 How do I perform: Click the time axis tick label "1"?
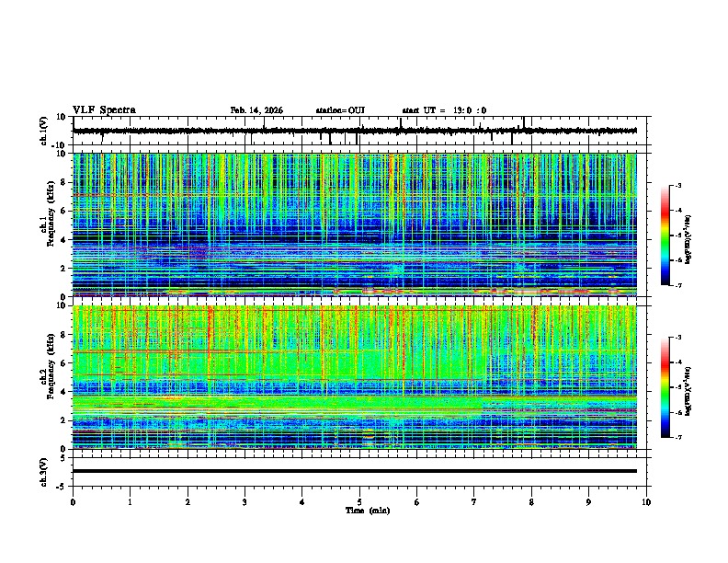point(131,502)
